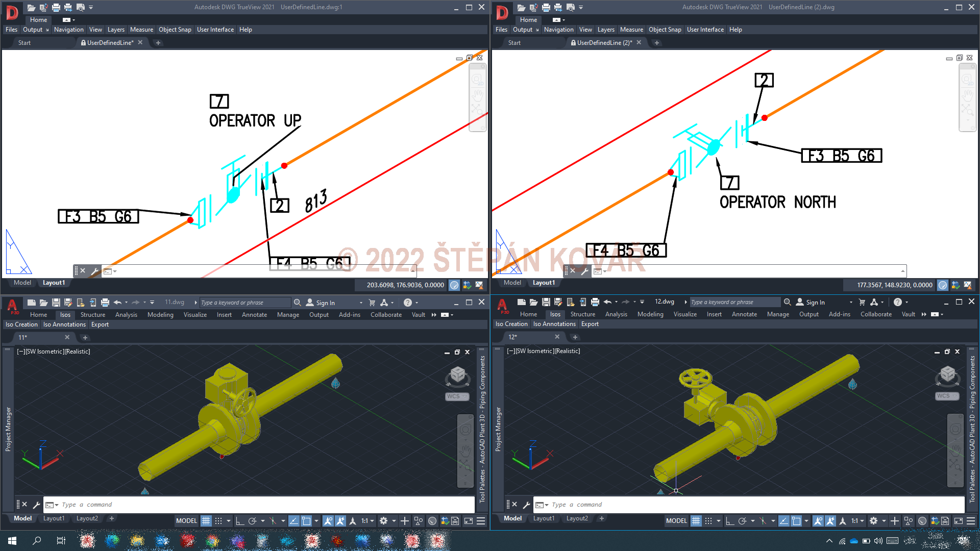Click Save icon in 11.dwg Plant 3D window
This screenshot has height=551, width=980.
click(x=56, y=303)
